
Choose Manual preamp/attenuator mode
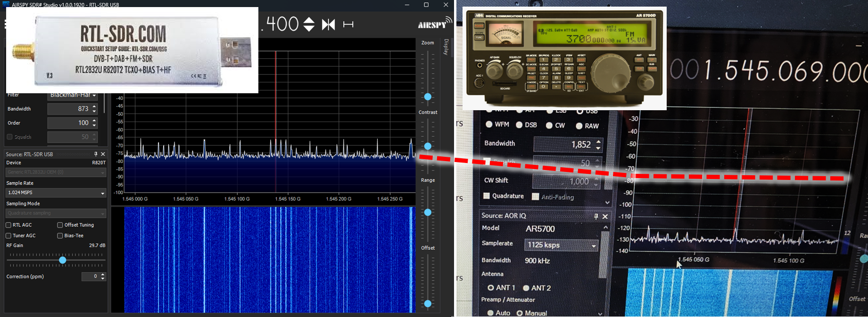pyautogui.click(x=520, y=313)
